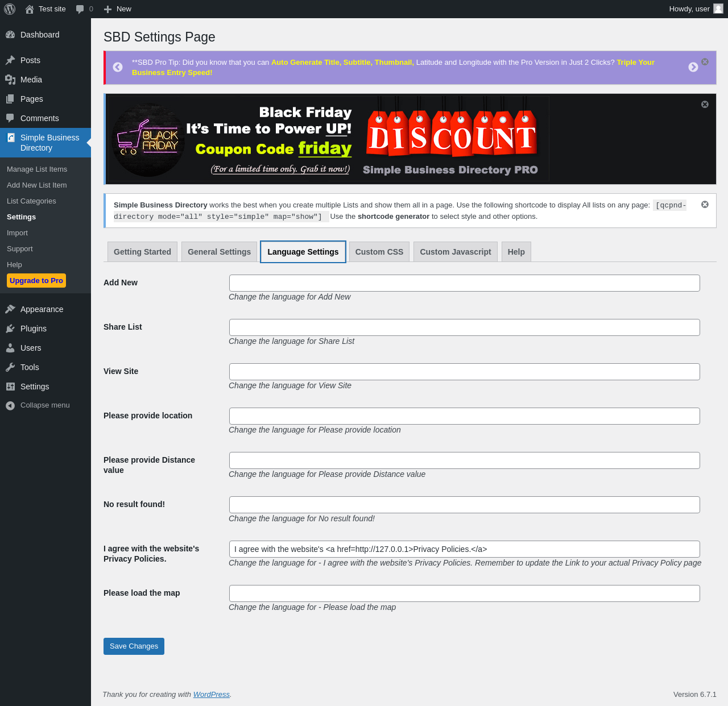Focus the Share List text field
This screenshot has height=706, width=728.
[x=465, y=327]
